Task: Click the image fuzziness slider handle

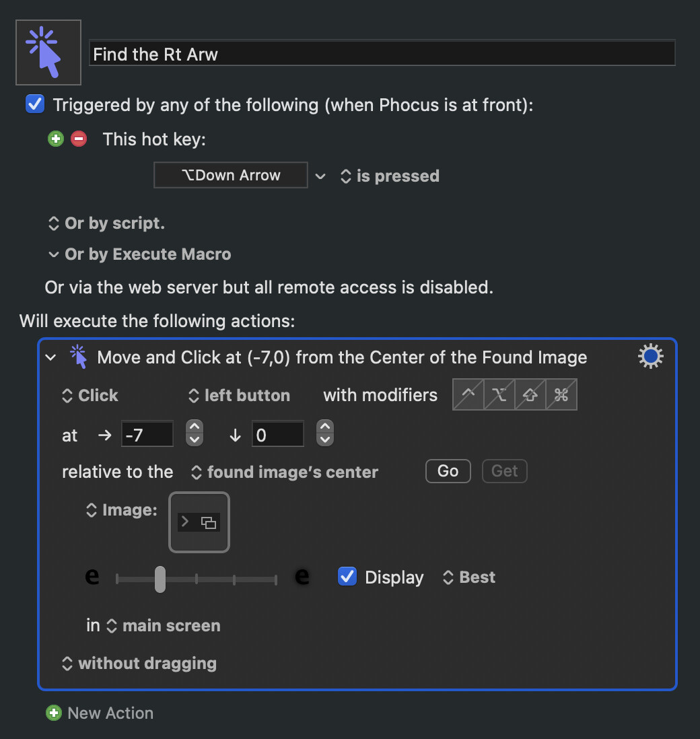Action: 160,579
